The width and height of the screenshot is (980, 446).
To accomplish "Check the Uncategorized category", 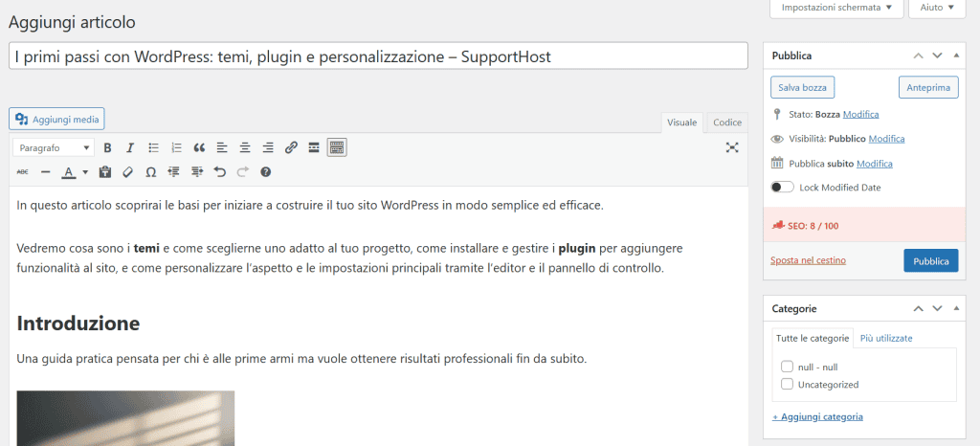I will coord(788,384).
